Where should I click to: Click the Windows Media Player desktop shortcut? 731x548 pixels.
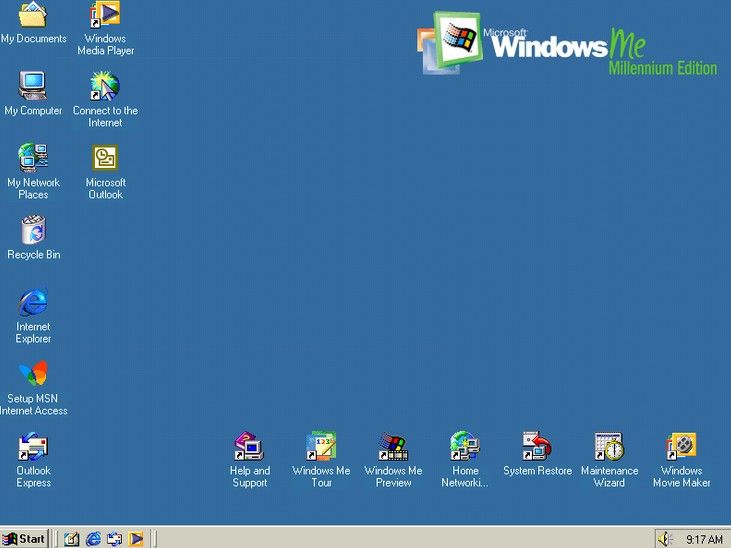click(105, 16)
